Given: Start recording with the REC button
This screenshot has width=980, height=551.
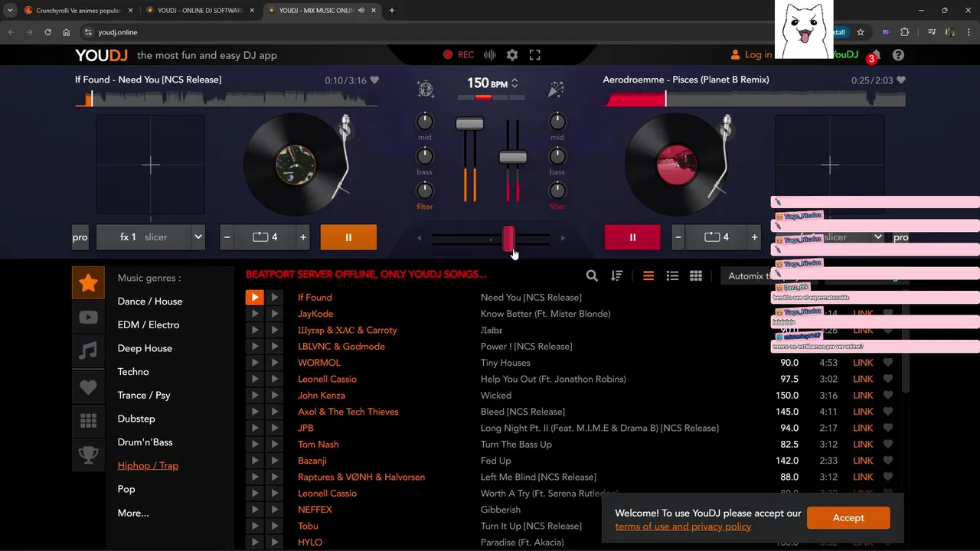Looking at the screenshot, I should [459, 55].
